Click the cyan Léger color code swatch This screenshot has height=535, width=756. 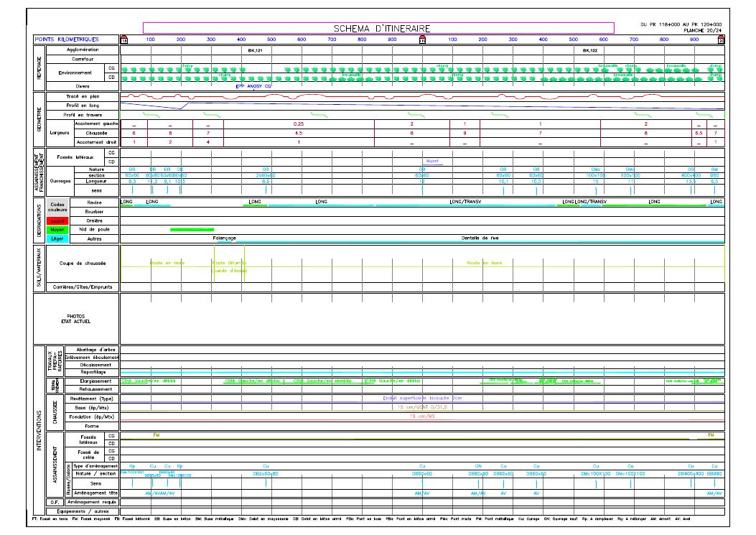click(x=57, y=238)
